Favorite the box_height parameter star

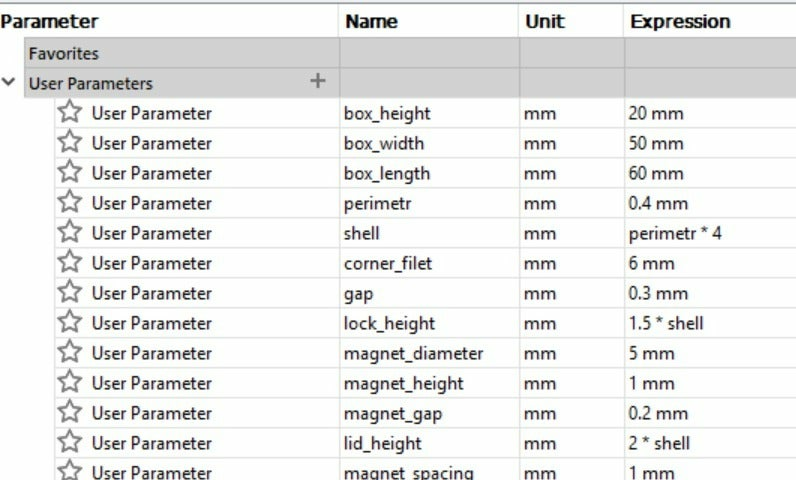point(69,113)
